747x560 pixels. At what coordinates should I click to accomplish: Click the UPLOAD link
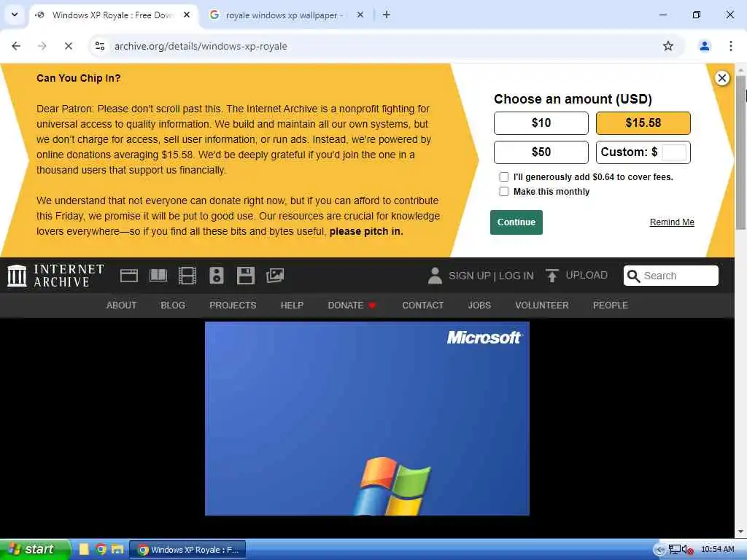pyautogui.click(x=587, y=275)
